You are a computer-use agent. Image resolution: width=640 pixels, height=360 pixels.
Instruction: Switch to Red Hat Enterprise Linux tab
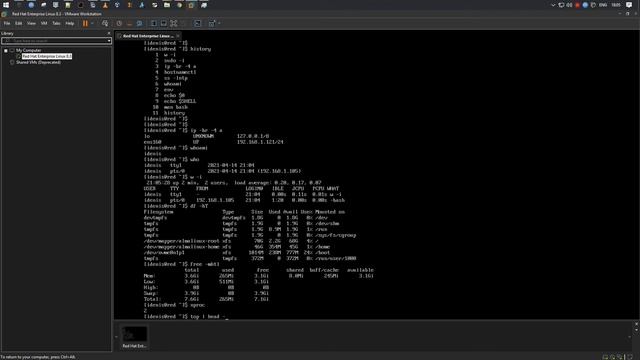coord(148,36)
